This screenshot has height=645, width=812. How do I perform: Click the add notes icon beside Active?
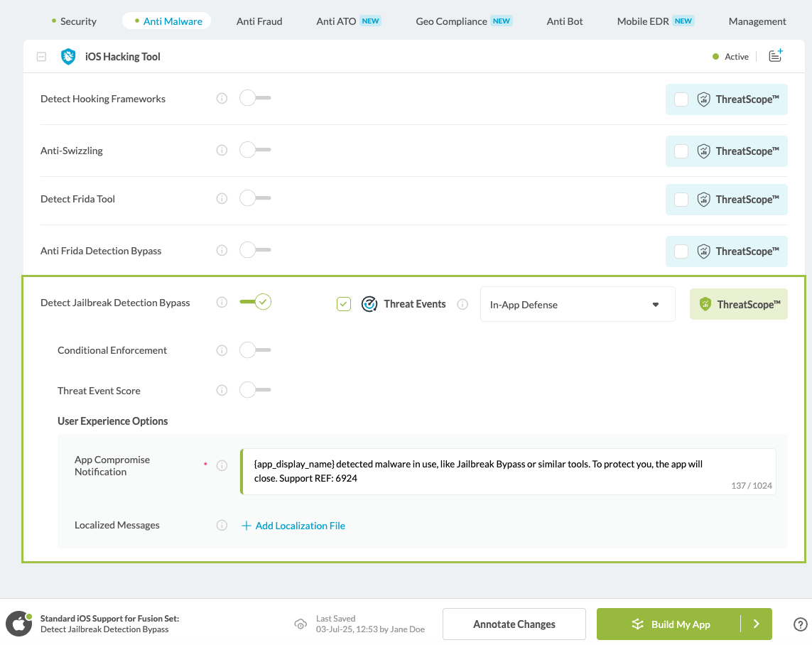point(775,56)
